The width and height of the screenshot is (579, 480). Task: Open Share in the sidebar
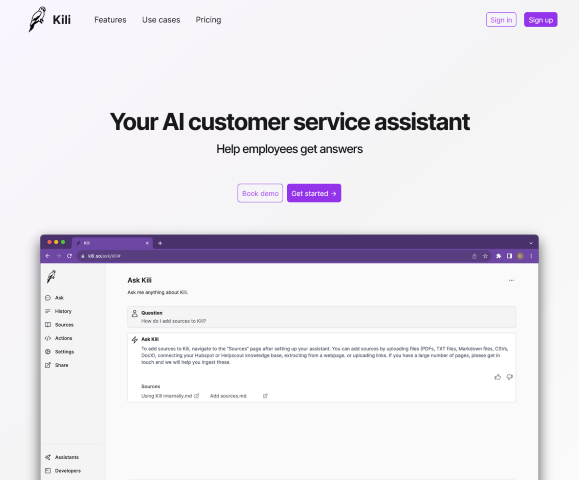click(x=56, y=365)
